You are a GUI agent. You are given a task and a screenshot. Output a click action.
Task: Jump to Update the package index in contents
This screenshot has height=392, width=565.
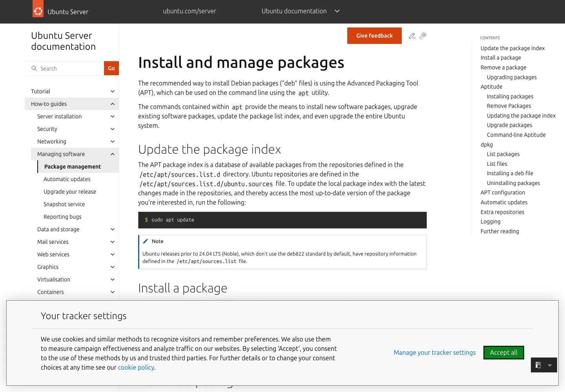[513, 48]
